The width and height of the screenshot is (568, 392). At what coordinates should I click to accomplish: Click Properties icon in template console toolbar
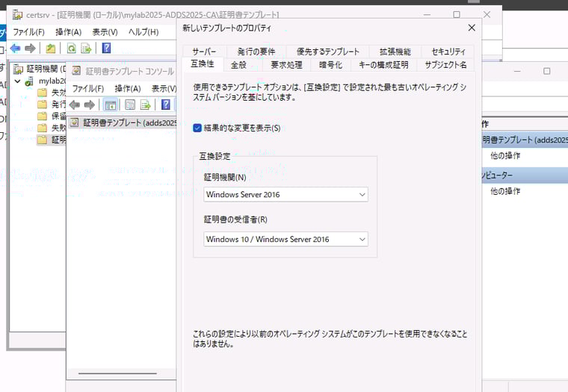130,105
